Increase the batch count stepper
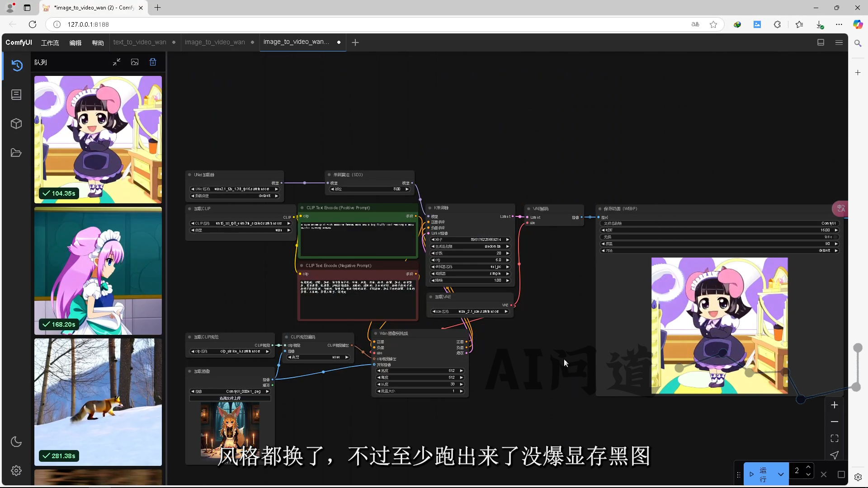Viewport: 868px width, 488px height. [808, 467]
